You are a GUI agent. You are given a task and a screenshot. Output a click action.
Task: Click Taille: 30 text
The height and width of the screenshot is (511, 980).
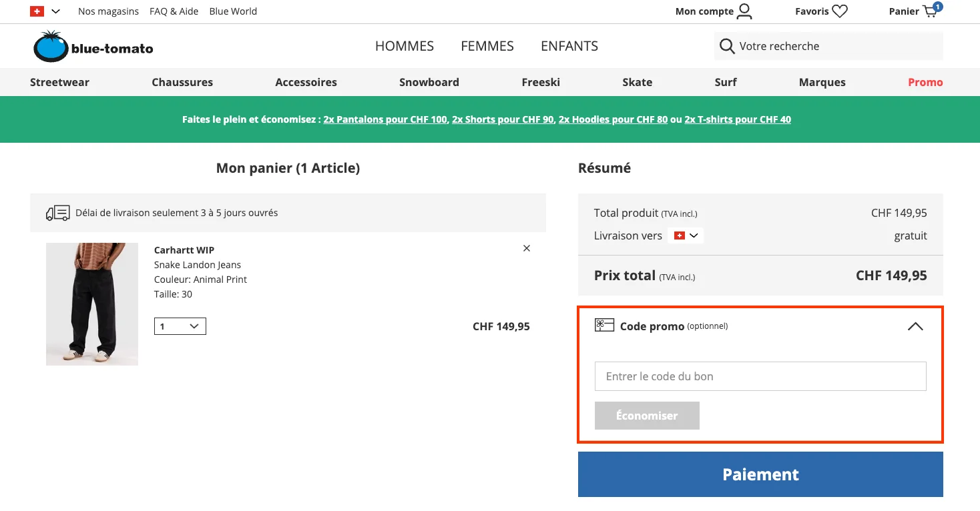pyautogui.click(x=173, y=294)
